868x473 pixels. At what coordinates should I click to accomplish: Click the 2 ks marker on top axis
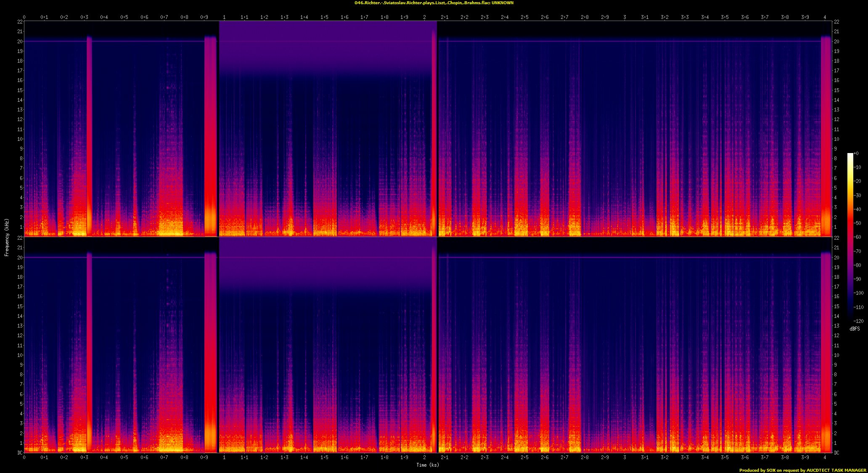(x=424, y=17)
